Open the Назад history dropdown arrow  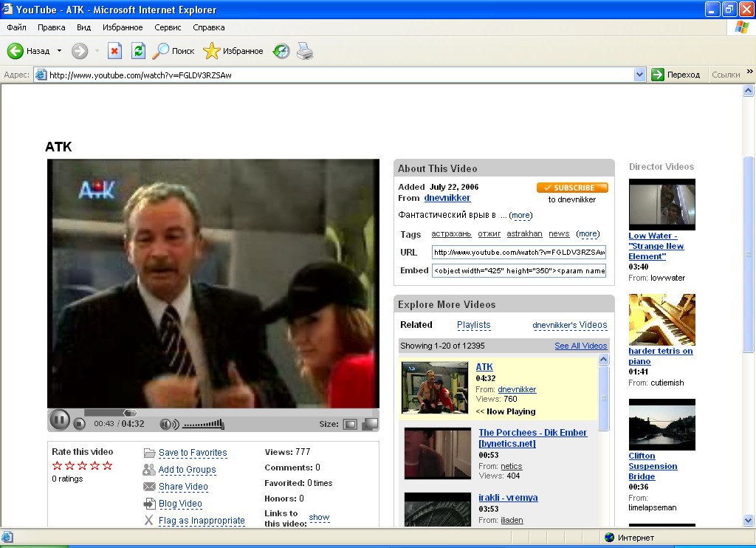coord(59,51)
